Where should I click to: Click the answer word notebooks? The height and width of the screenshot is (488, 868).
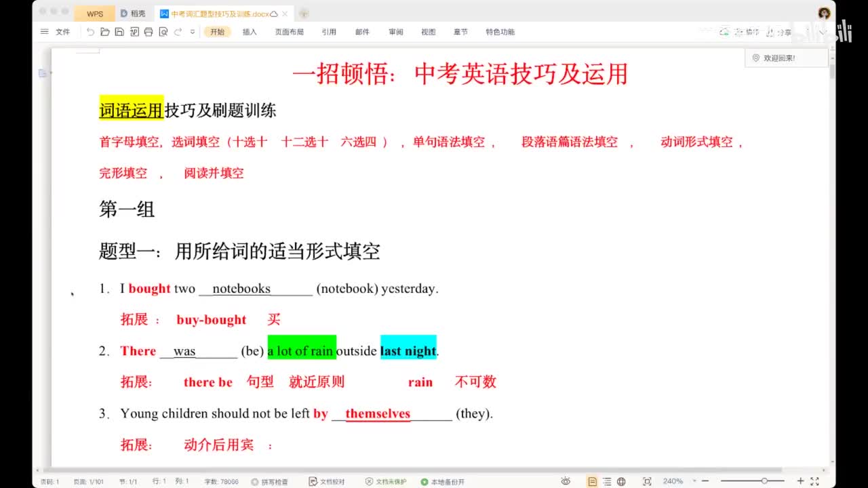coord(241,289)
